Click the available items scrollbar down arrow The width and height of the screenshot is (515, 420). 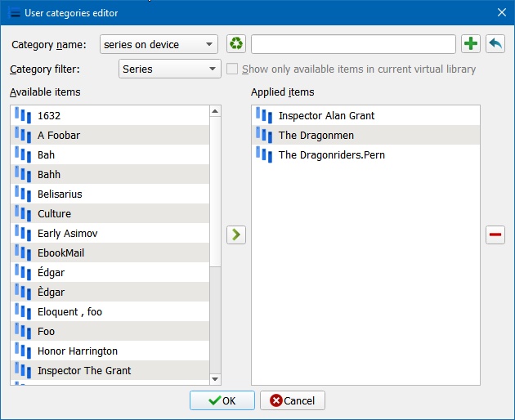216,378
